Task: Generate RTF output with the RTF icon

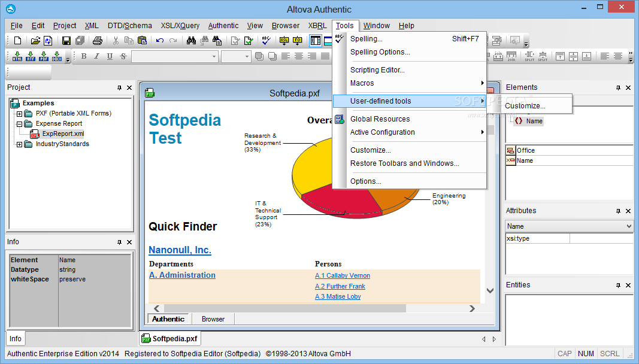Action: [31, 56]
